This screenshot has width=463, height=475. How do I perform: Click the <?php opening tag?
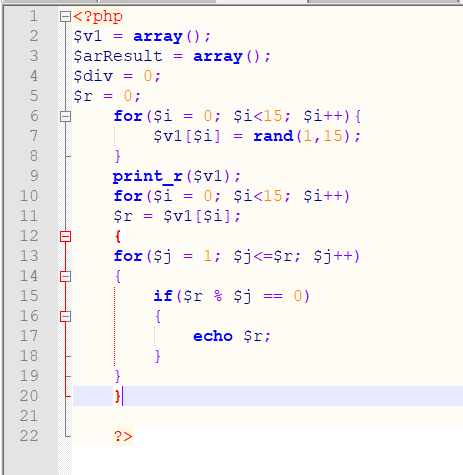coord(98,17)
